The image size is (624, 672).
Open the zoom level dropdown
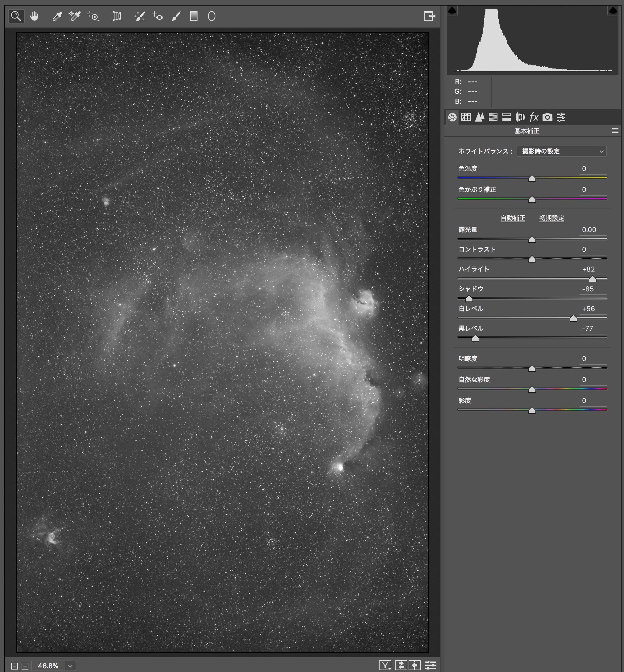(70, 666)
